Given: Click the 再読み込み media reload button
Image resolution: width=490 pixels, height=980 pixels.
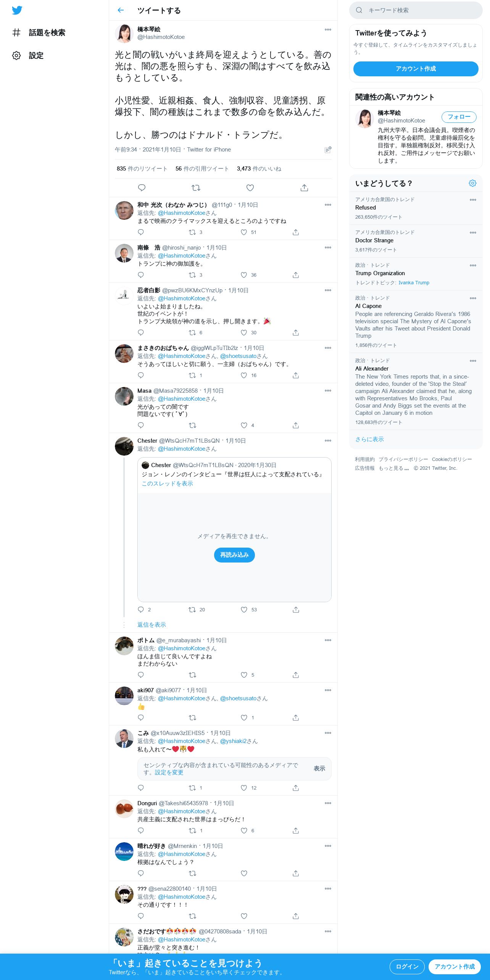Looking at the screenshot, I should click(234, 555).
